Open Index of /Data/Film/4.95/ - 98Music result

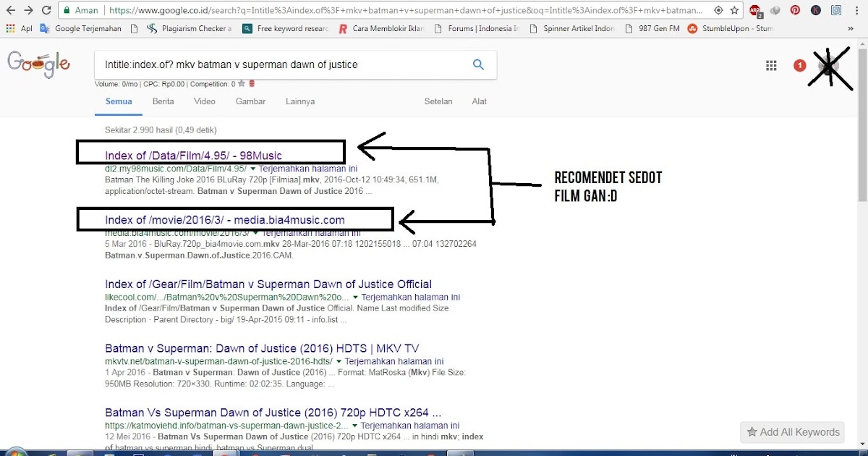193,155
